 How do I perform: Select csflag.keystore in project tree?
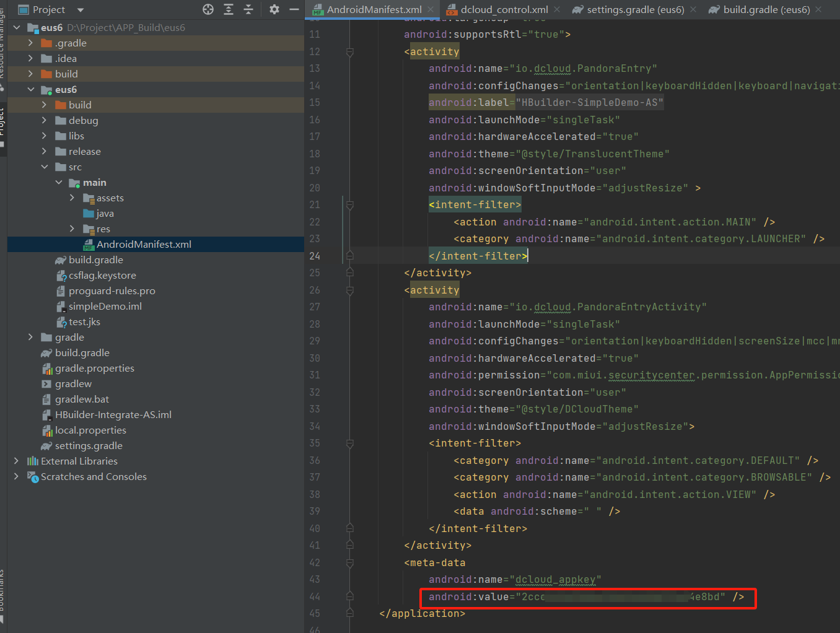click(x=102, y=275)
